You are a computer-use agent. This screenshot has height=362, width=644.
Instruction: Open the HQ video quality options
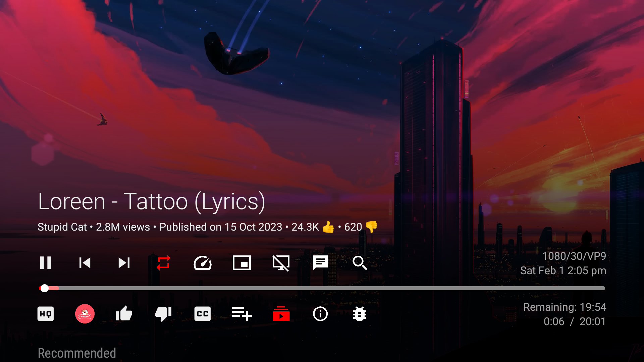46,314
